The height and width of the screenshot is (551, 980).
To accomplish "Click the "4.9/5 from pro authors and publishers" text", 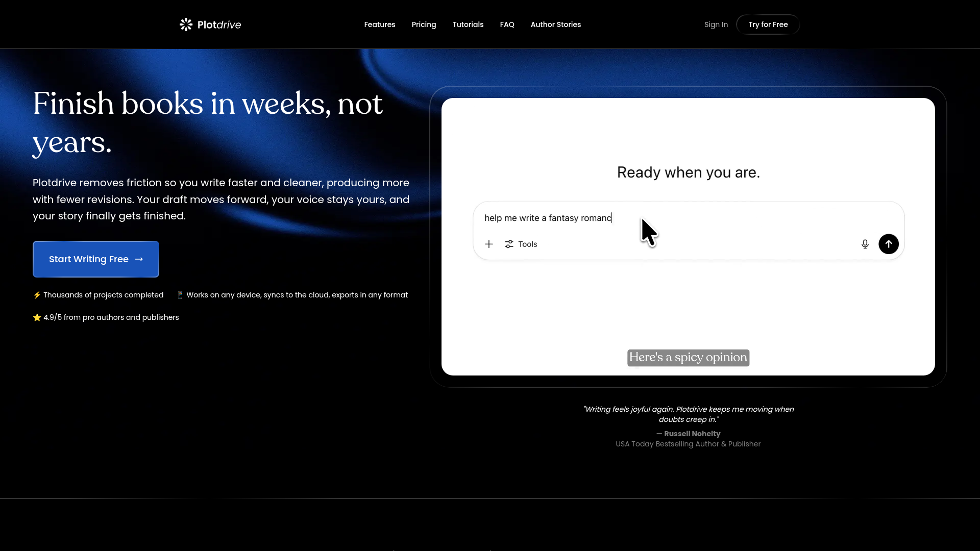I will 111,317.
